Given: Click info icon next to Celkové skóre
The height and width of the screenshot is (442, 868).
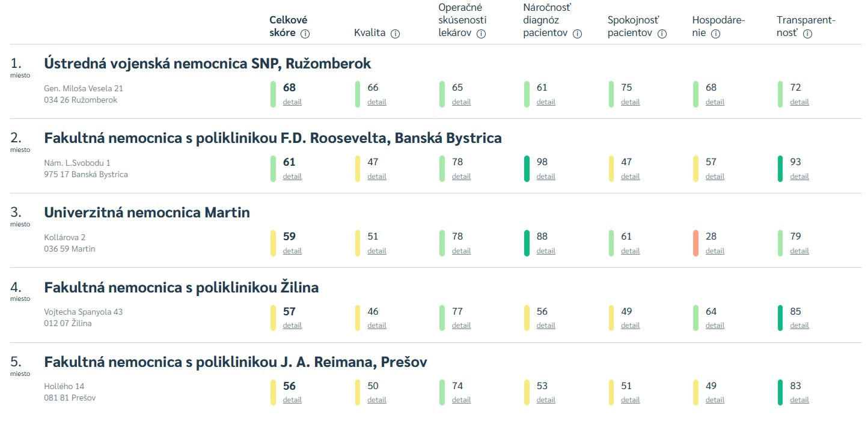Looking at the screenshot, I should pyautogui.click(x=305, y=34).
